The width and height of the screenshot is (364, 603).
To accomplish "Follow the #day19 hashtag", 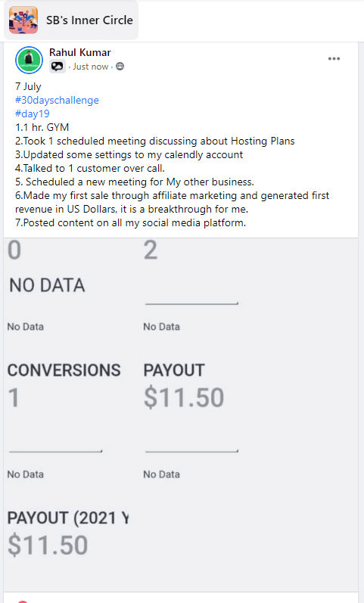I will (x=33, y=113).
